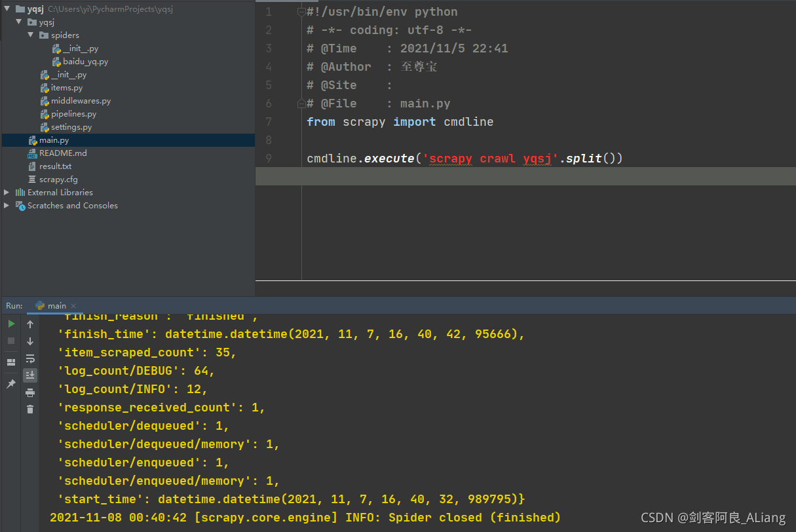The image size is (796, 532).
Task: Clear console output with trash icon
Action: tap(30, 409)
